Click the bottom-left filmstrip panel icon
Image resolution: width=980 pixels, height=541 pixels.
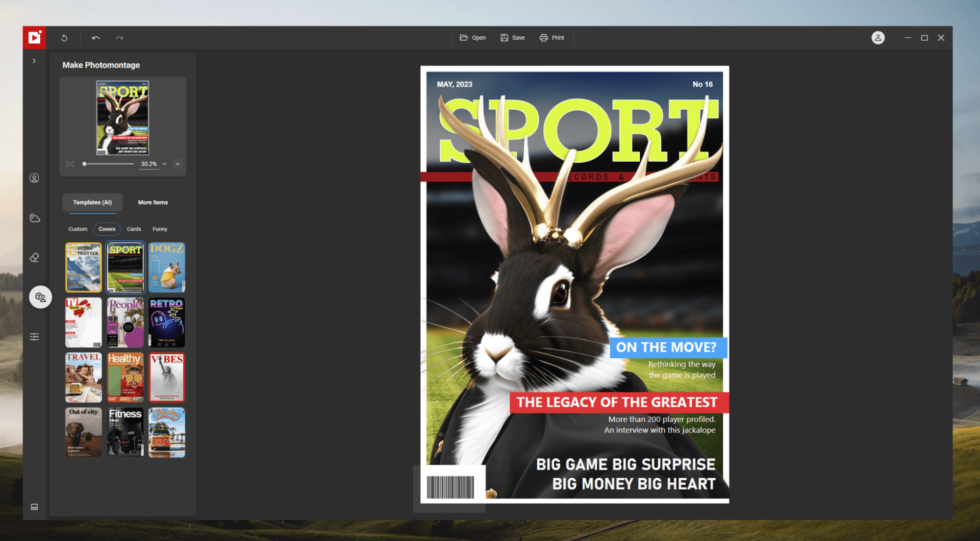point(34,506)
